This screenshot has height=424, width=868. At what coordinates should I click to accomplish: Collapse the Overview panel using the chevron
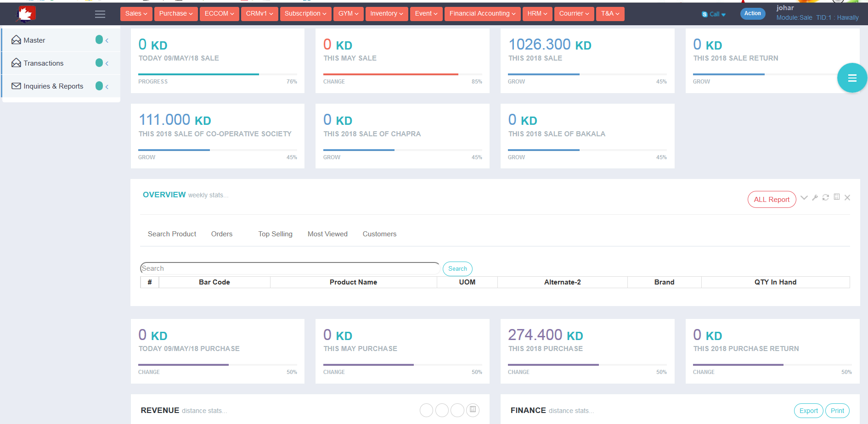point(804,197)
